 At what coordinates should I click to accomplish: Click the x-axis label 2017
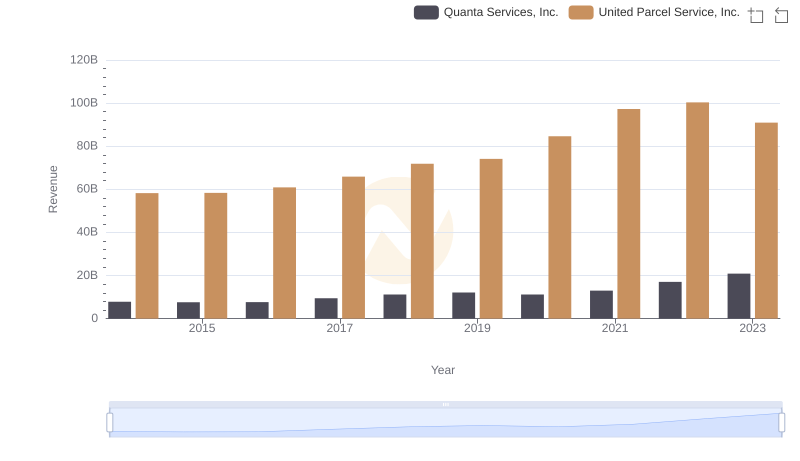[340, 328]
